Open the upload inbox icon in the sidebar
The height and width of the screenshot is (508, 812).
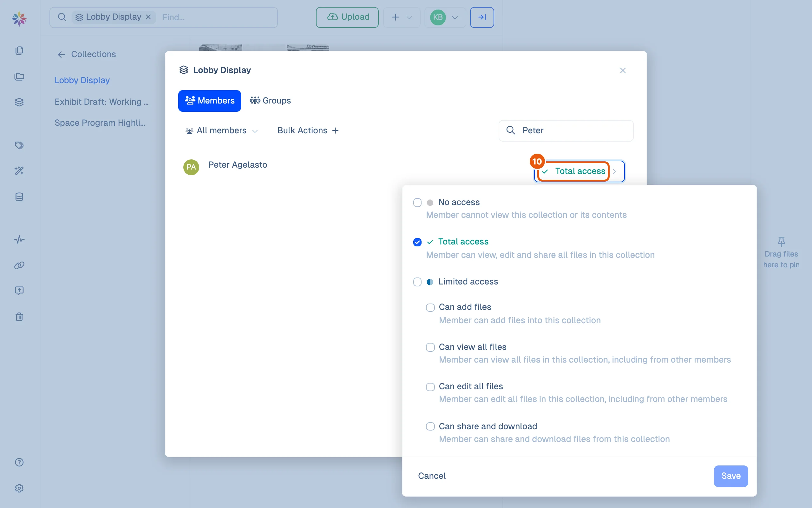19,291
